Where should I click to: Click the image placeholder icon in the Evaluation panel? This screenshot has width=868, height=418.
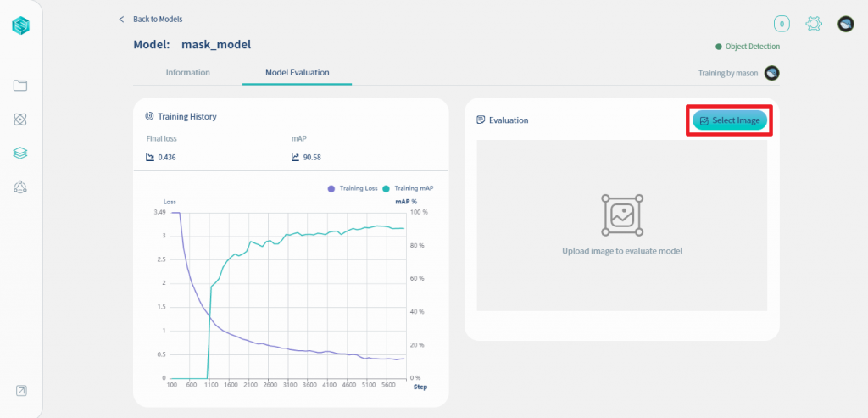[x=622, y=215]
